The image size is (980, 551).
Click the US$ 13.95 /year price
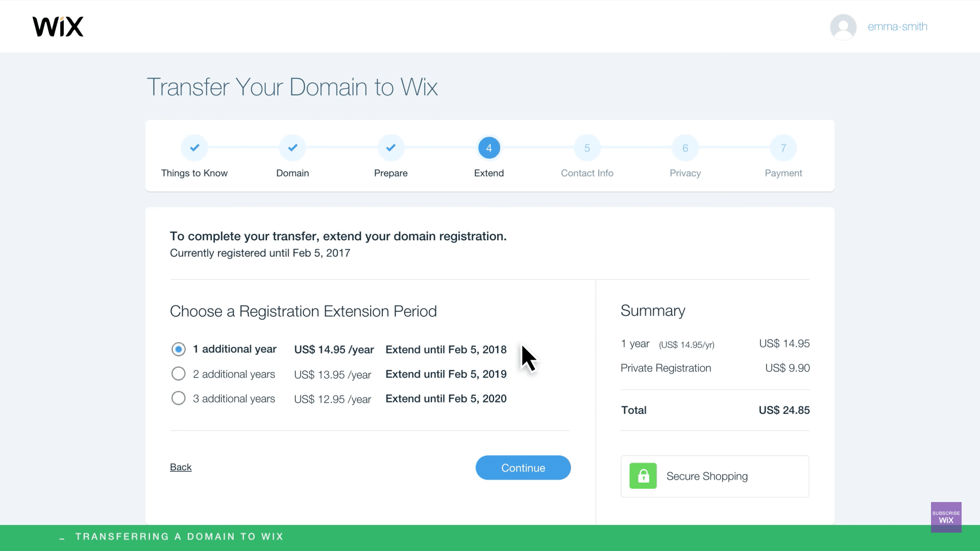coord(332,374)
